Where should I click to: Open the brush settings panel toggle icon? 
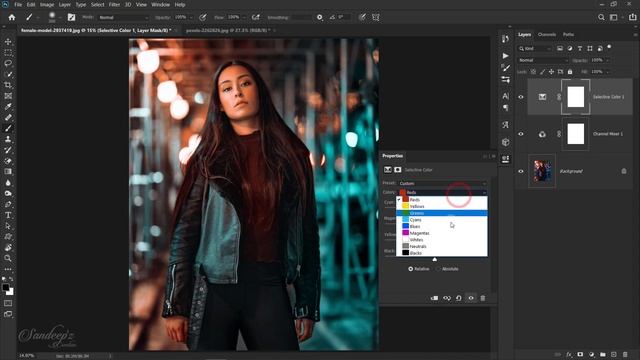71,17
